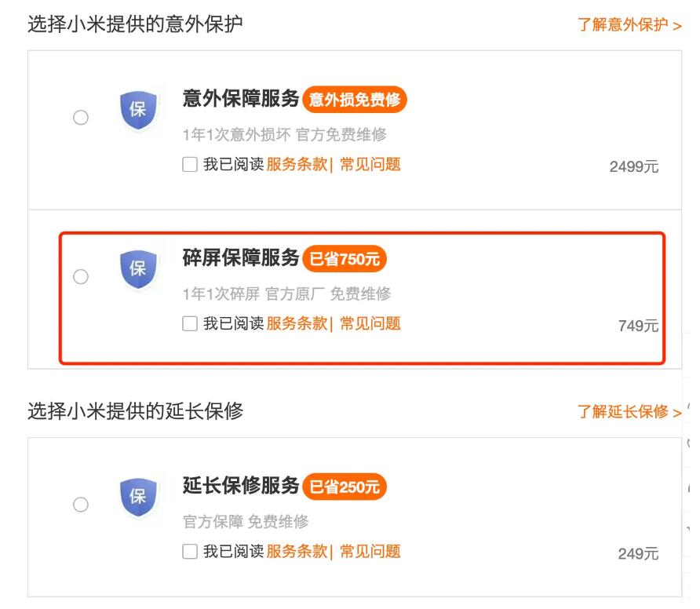Screen dimensions: 700x609
Task: Select the 碎屏保障服务 radio button
Action: tap(81, 277)
